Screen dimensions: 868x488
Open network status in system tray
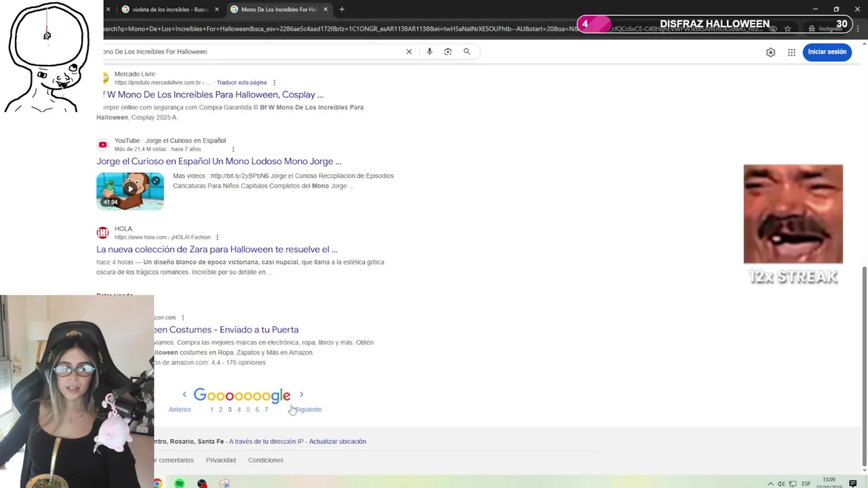(793, 483)
